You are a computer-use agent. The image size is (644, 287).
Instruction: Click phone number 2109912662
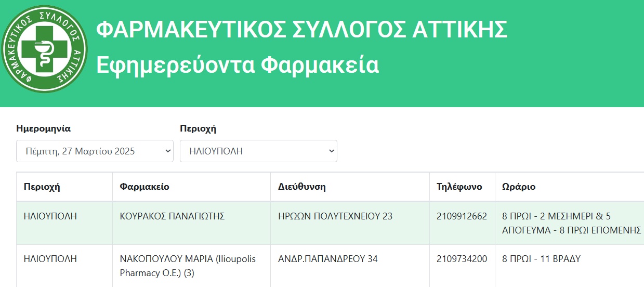(462, 216)
